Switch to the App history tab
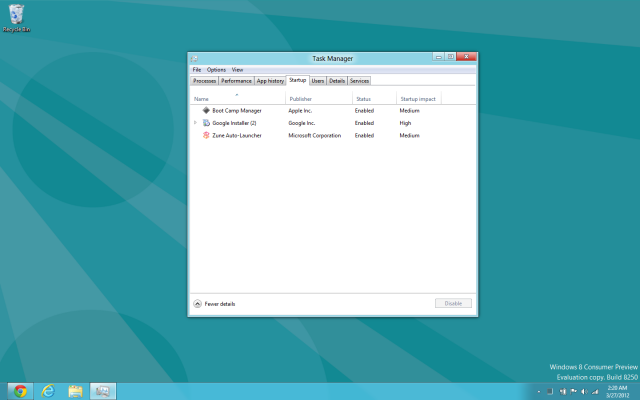 pos(270,80)
